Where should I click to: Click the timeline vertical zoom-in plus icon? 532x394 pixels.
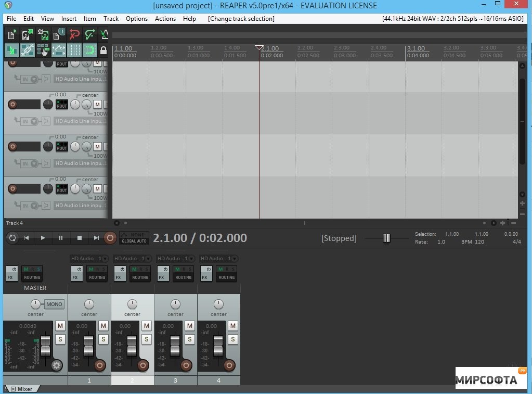[x=522, y=203]
